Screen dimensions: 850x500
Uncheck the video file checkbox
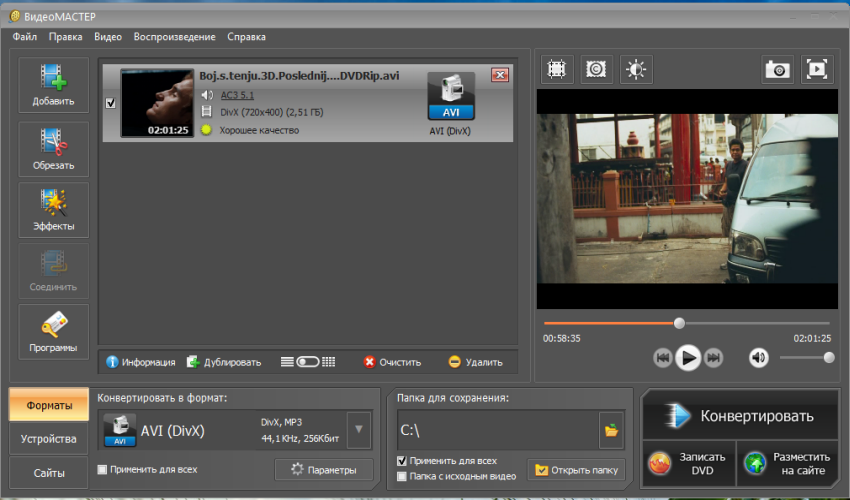pyautogui.click(x=111, y=103)
